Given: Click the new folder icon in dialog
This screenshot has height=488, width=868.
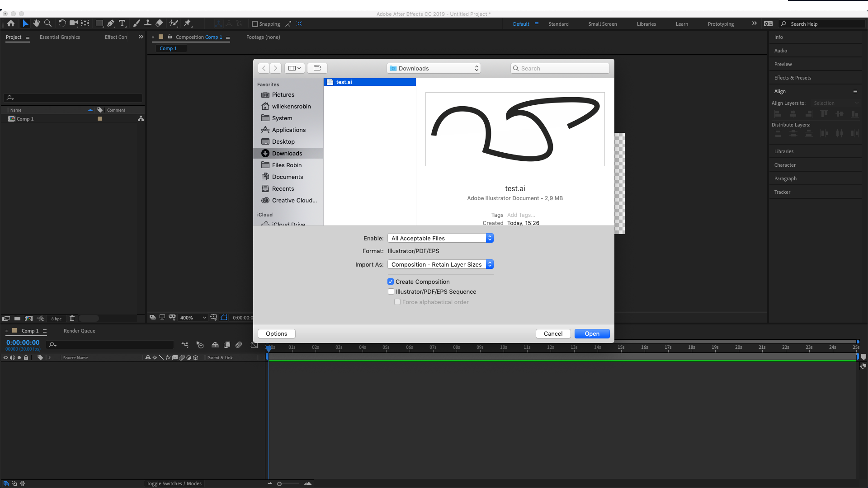Looking at the screenshot, I should click(317, 68).
